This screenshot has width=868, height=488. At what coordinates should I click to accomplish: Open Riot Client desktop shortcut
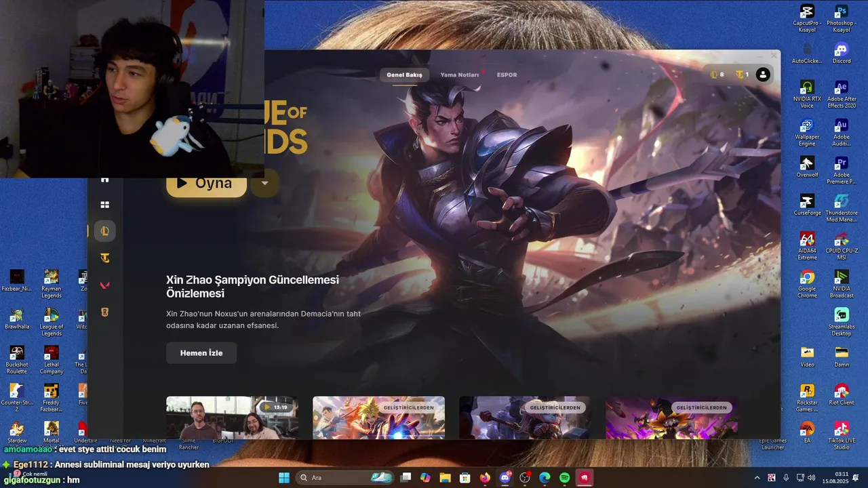click(x=841, y=395)
